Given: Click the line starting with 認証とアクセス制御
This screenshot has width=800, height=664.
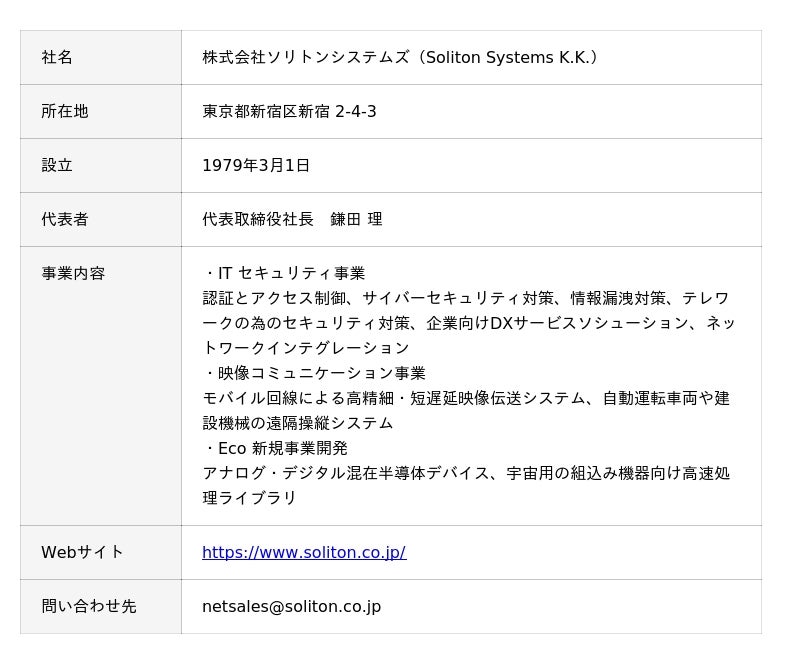Looking at the screenshot, I should point(465,298).
